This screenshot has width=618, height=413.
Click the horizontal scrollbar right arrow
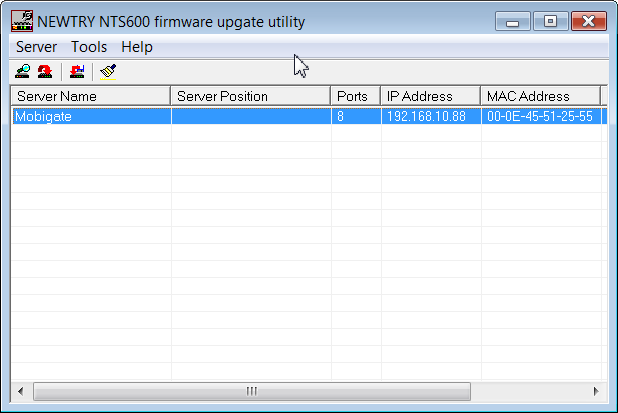(596, 391)
